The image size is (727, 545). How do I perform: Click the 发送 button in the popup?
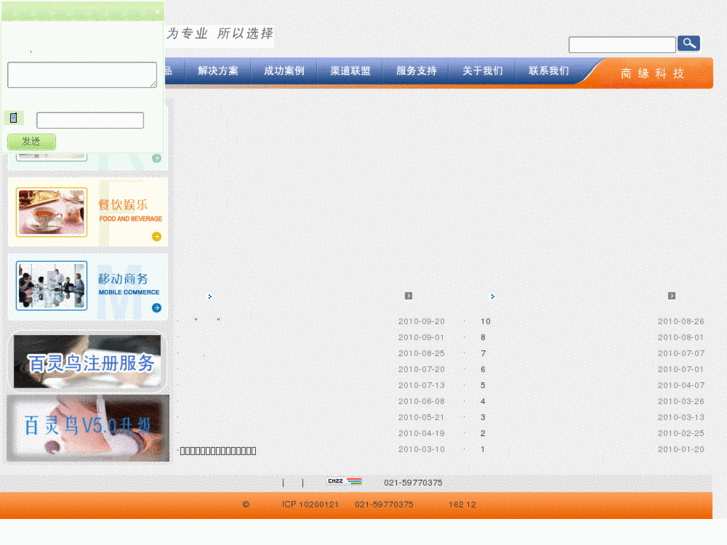32,141
